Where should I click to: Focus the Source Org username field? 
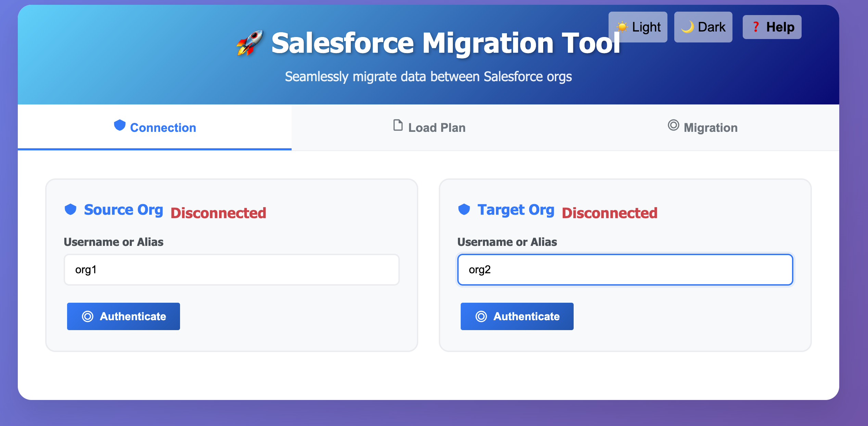[232, 270]
